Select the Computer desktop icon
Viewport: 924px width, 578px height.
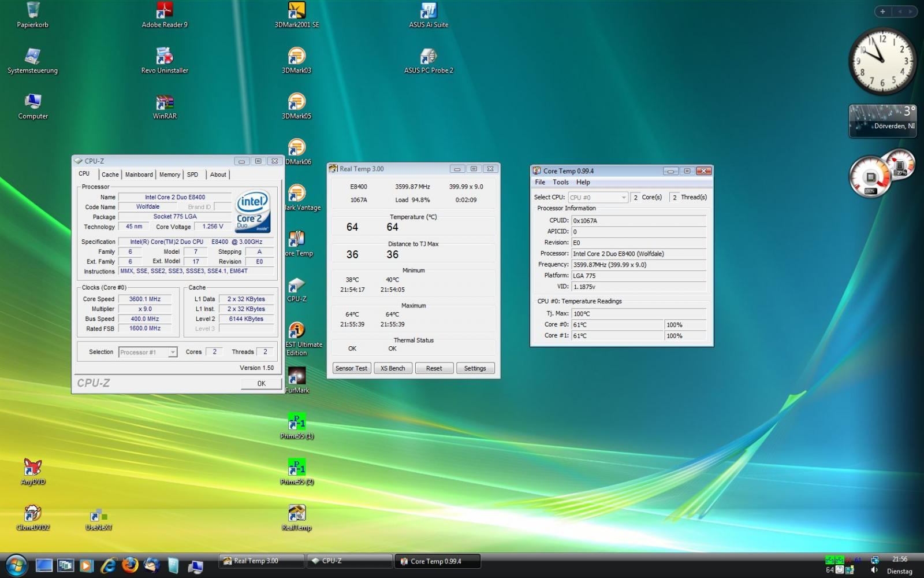tap(33, 106)
